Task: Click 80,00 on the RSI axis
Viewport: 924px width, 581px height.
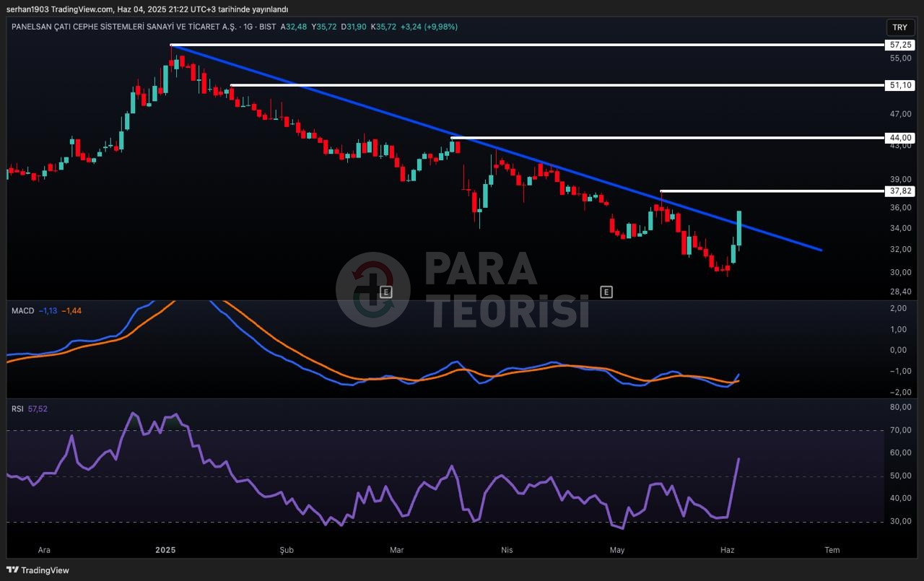Action: click(900, 407)
